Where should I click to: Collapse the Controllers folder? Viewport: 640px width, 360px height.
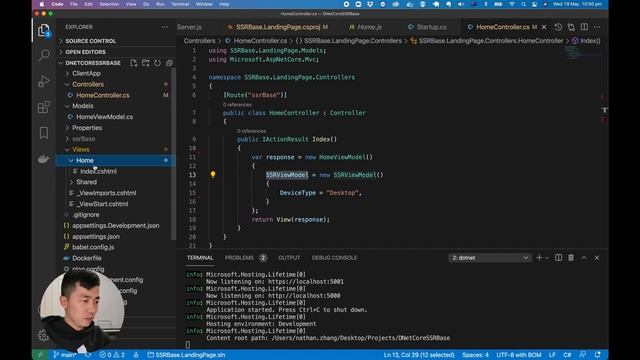click(88, 84)
